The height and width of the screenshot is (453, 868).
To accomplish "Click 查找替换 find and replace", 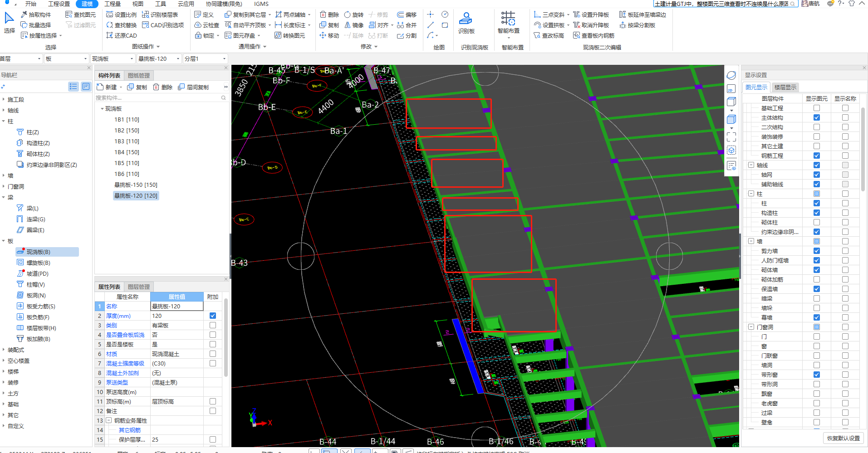I will click(x=121, y=25).
